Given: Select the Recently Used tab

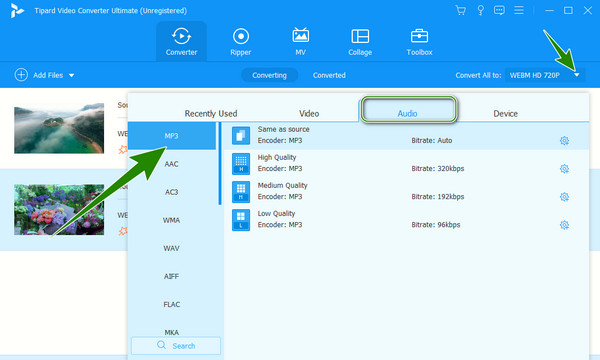Looking at the screenshot, I should (x=211, y=114).
